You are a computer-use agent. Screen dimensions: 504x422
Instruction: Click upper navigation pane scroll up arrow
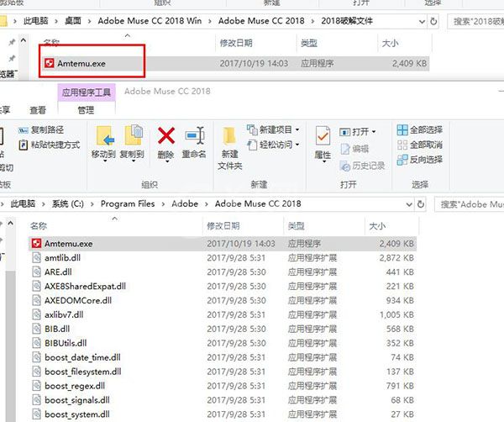pyautogui.click(x=24, y=40)
